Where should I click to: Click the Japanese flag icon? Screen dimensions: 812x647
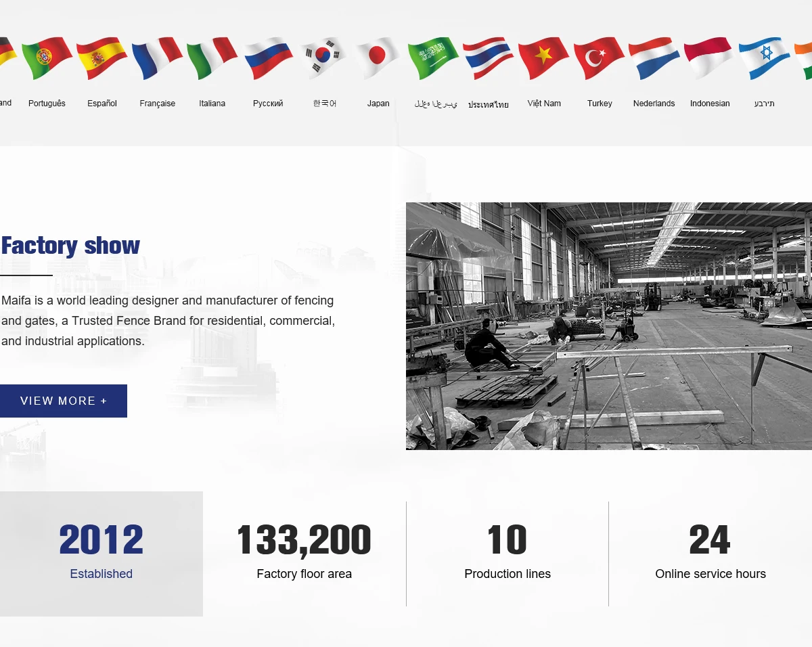tap(378, 58)
